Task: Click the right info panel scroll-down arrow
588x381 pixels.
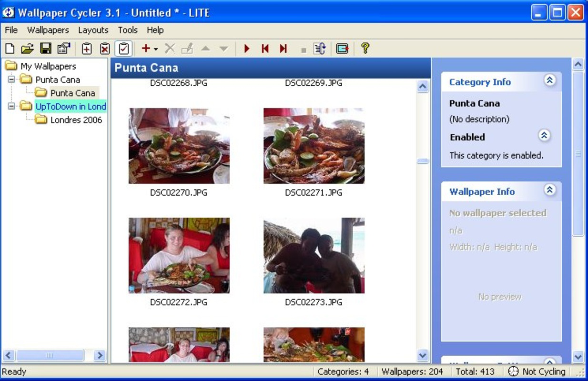Action: (578, 356)
